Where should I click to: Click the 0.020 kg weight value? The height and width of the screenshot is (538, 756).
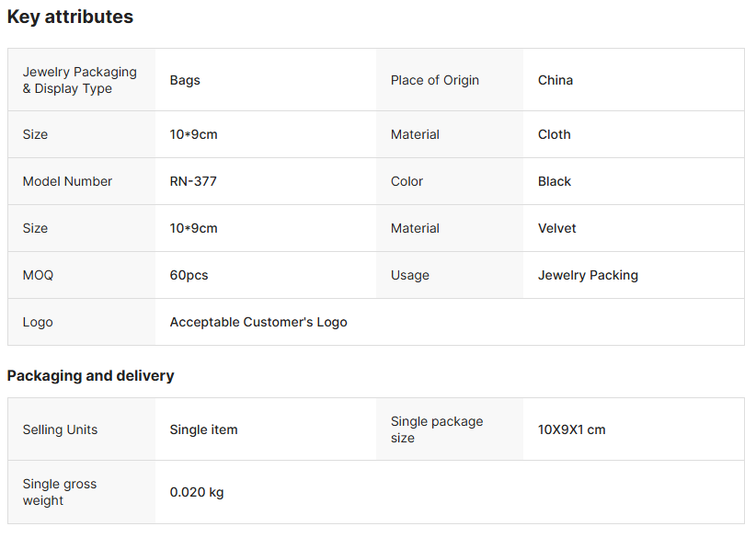tap(197, 492)
